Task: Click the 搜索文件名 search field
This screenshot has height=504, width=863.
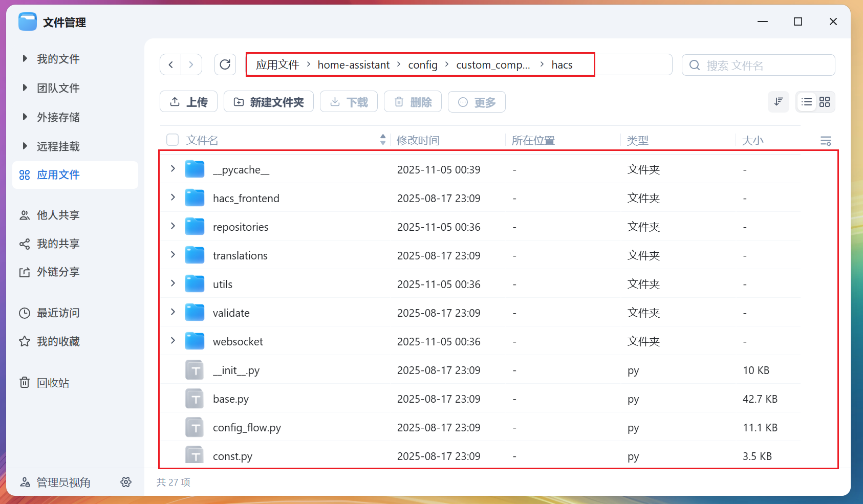Action: click(x=763, y=65)
